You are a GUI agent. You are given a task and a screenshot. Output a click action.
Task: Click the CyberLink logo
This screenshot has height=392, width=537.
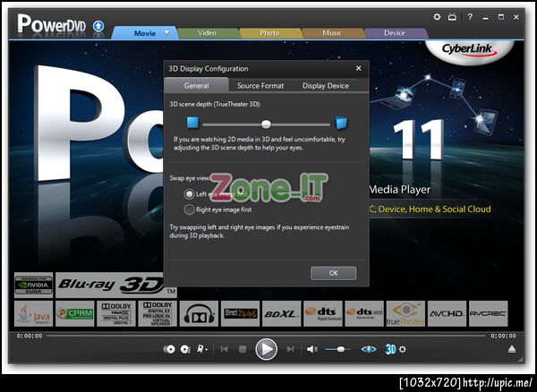click(x=470, y=50)
